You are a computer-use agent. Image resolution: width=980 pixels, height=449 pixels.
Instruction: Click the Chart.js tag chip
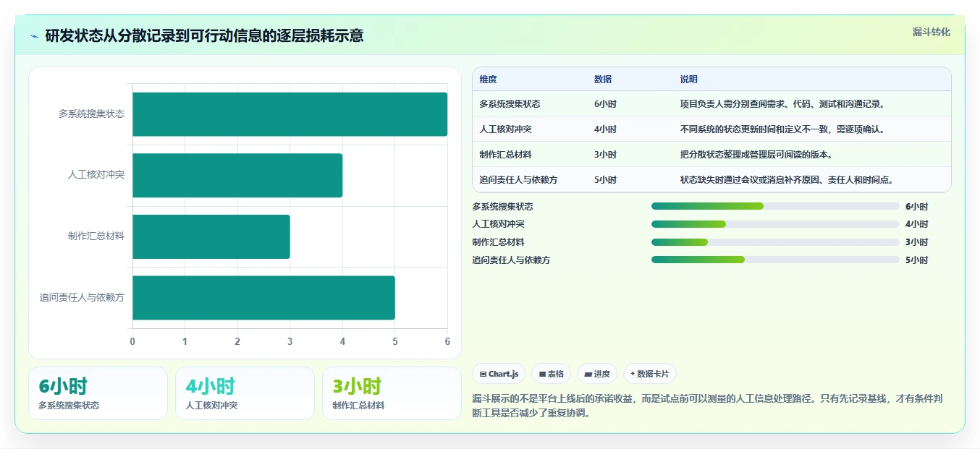(x=499, y=374)
